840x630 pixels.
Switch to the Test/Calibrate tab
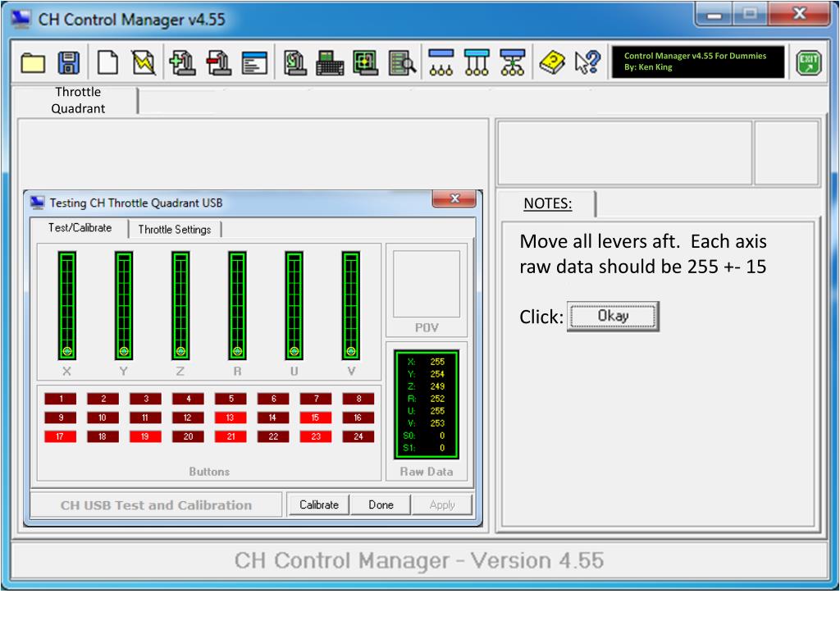click(x=80, y=228)
